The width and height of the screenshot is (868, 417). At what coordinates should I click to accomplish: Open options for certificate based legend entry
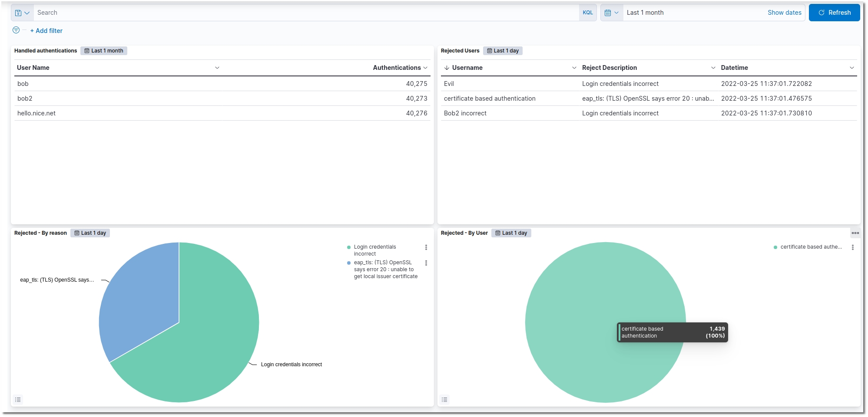[x=852, y=247]
